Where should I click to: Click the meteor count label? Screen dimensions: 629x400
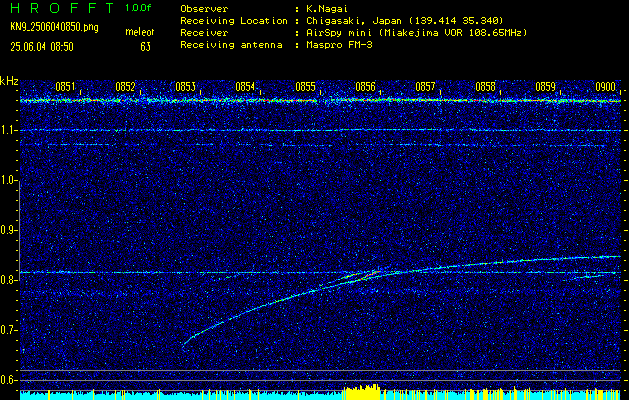(140, 32)
